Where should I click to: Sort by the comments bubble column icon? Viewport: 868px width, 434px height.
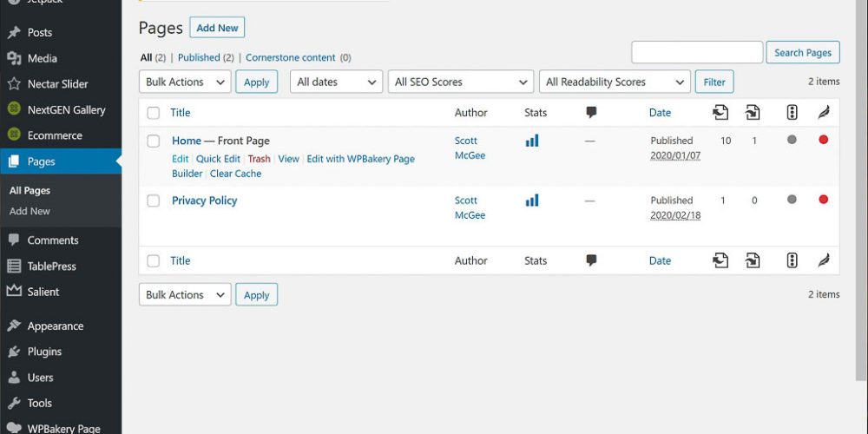pos(591,112)
